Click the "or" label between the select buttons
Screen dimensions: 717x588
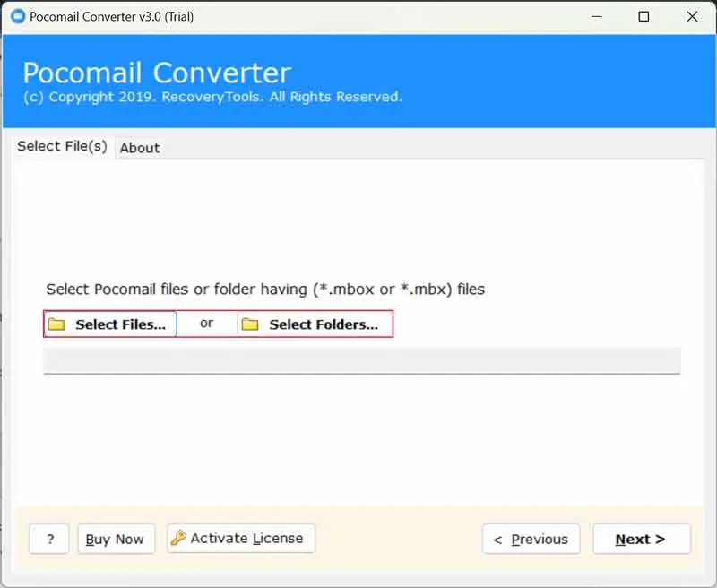[x=207, y=324]
